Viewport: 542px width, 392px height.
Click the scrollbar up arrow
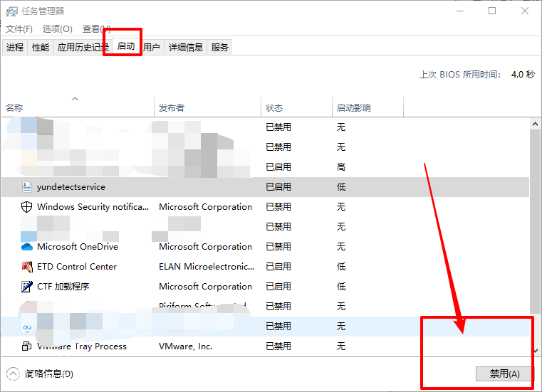pyautogui.click(x=535, y=124)
